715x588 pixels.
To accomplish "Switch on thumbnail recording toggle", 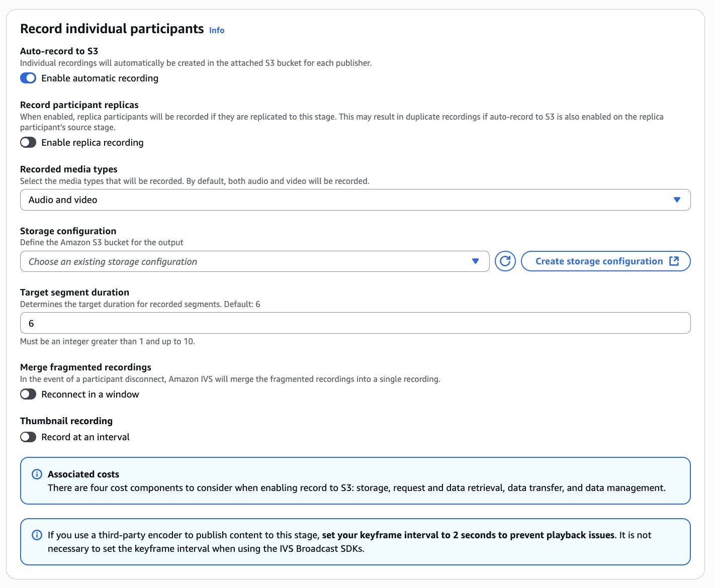I will click(28, 437).
